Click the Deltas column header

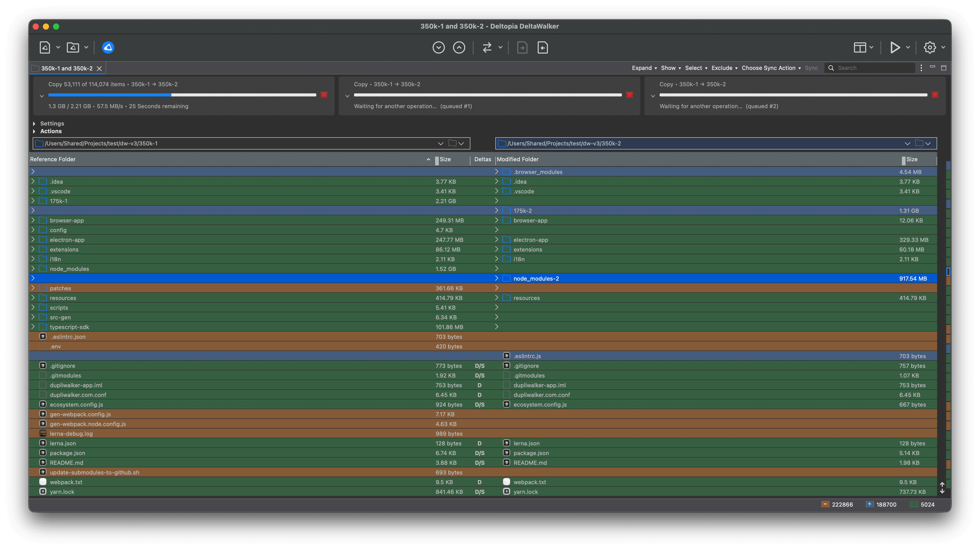[483, 159]
